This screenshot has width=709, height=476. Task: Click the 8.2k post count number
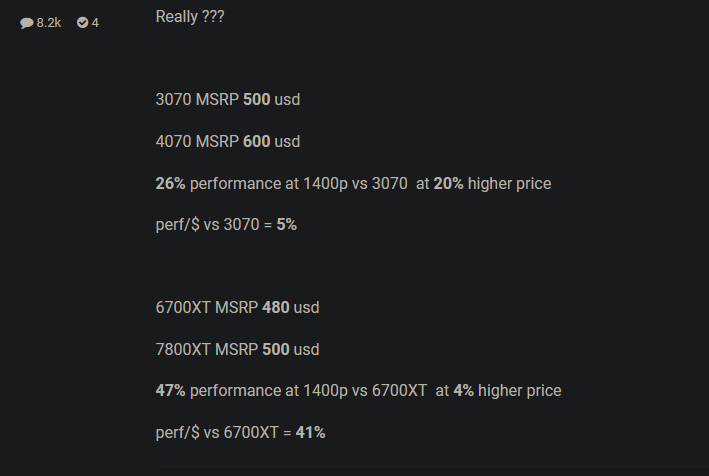[49, 22]
